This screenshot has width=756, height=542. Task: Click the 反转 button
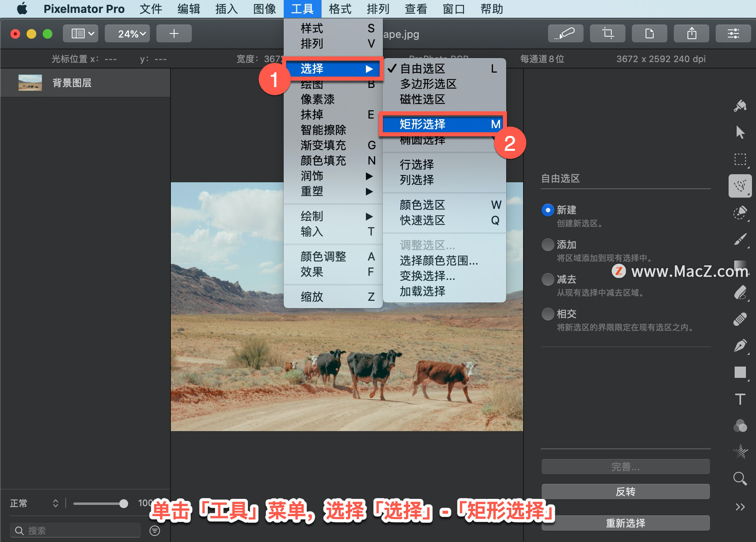click(x=625, y=492)
